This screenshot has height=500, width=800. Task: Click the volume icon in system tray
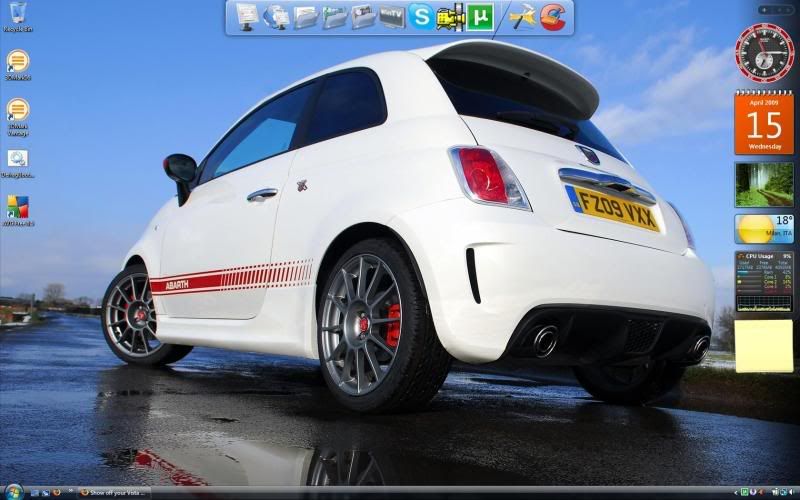tap(791, 492)
